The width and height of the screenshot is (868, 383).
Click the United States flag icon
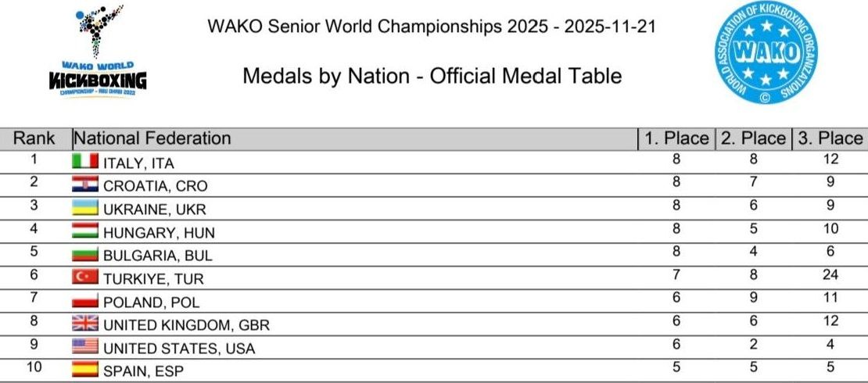point(85,346)
